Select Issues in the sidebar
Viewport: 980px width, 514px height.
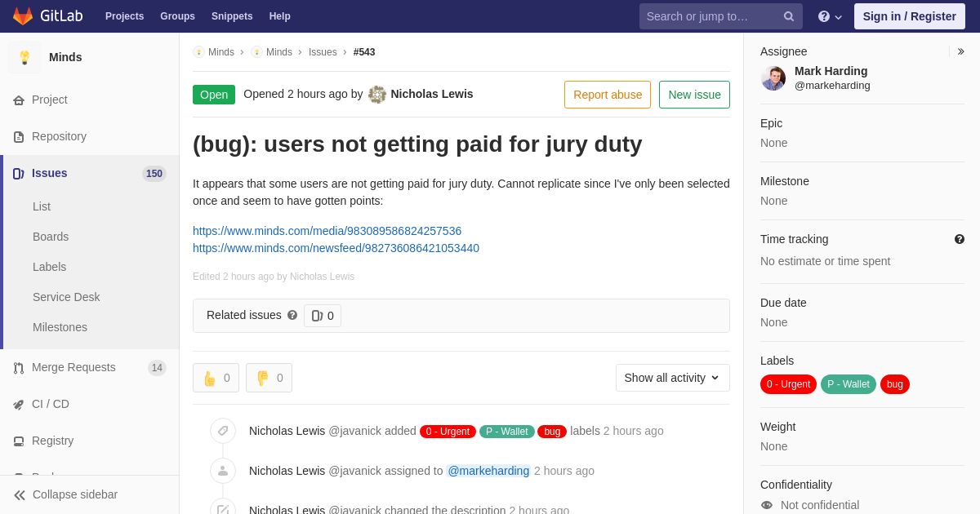tap(50, 173)
